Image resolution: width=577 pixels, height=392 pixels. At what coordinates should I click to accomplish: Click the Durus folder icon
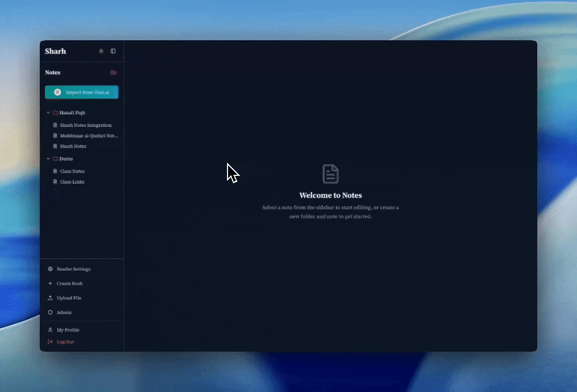click(56, 159)
